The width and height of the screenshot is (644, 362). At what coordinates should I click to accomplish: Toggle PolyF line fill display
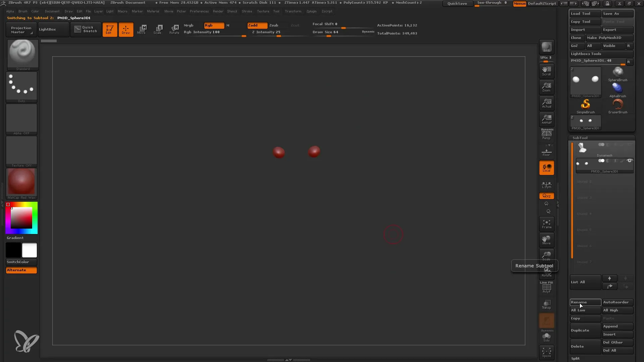coord(546,288)
